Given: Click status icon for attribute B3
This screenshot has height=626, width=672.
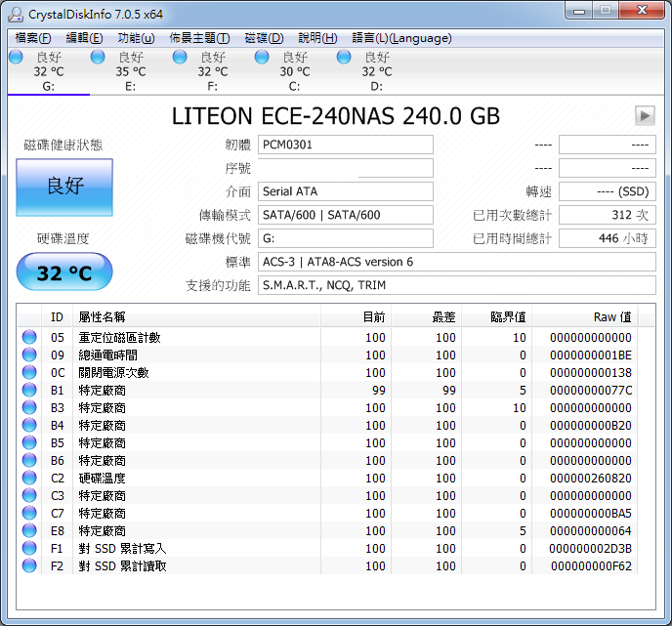Looking at the screenshot, I should point(29,407).
